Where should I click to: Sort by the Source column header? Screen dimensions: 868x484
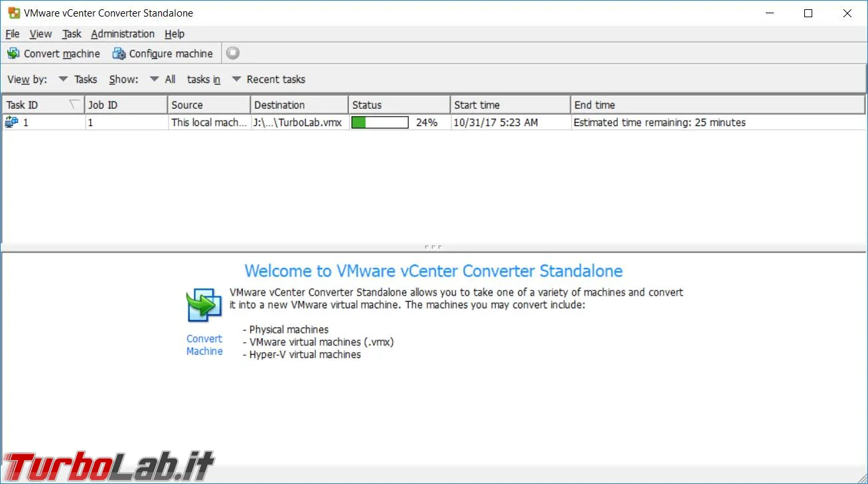pyautogui.click(x=209, y=105)
